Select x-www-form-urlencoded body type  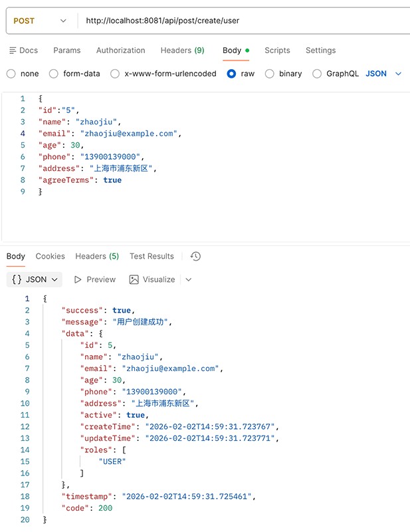115,74
